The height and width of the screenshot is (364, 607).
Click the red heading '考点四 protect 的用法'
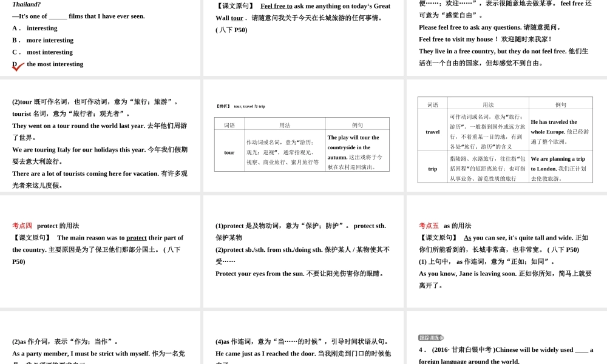pos(46,226)
